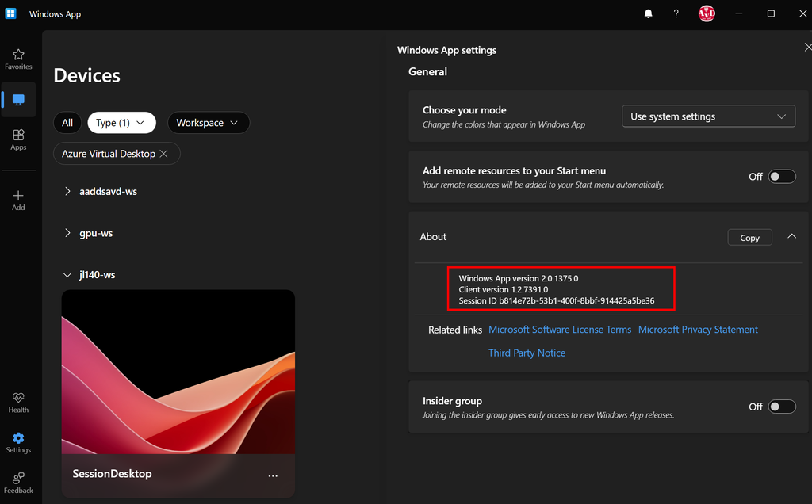Click the Client version 1.2.7391.0 text
The width and height of the screenshot is (812, 504).
click(503, 290)
